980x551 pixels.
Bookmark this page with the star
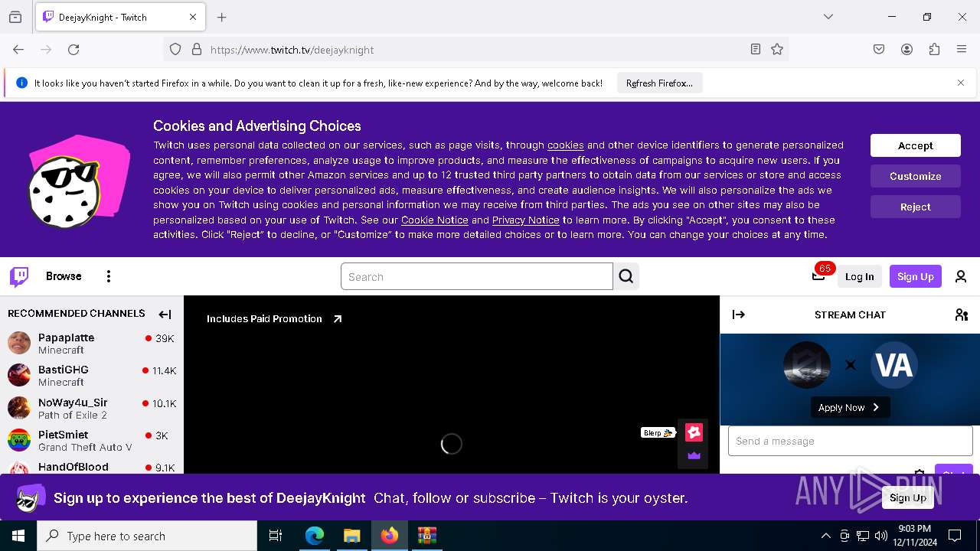[777, 49]
